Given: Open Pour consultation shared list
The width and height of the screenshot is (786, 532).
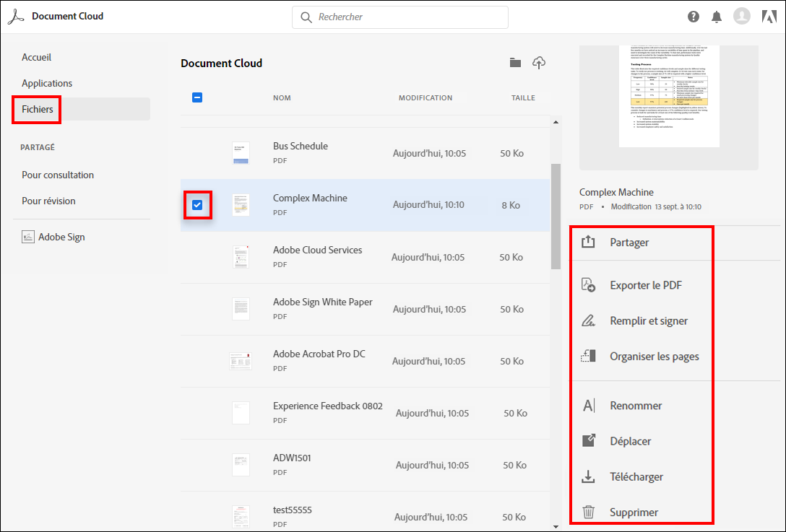Looking at the screenshot, I should point(58,175).
